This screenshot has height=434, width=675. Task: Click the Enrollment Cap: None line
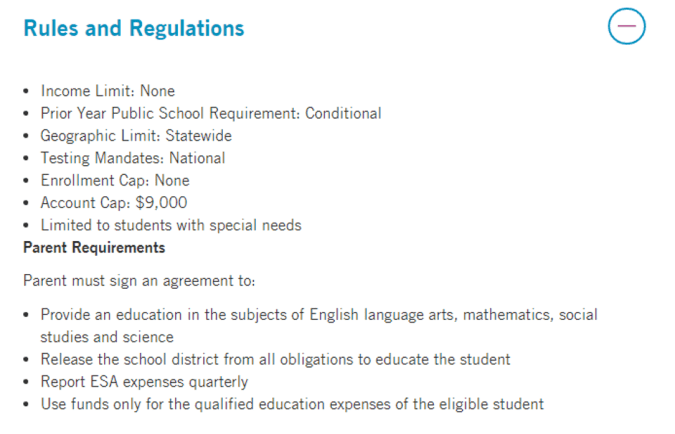pyautogui.click(x=114, y=181)
